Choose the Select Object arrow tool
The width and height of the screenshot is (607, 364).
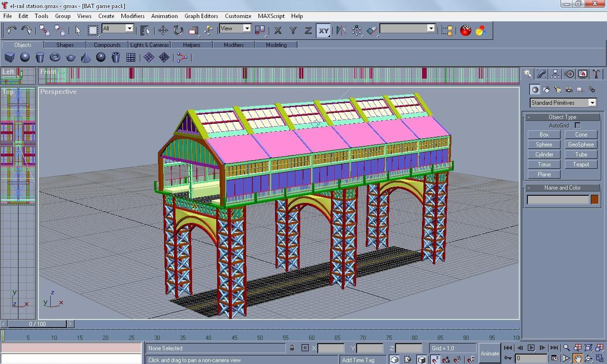tap(78, 30)
